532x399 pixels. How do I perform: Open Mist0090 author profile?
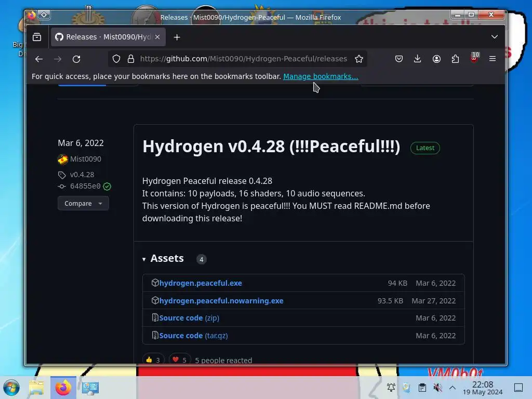tap(86, 159)
